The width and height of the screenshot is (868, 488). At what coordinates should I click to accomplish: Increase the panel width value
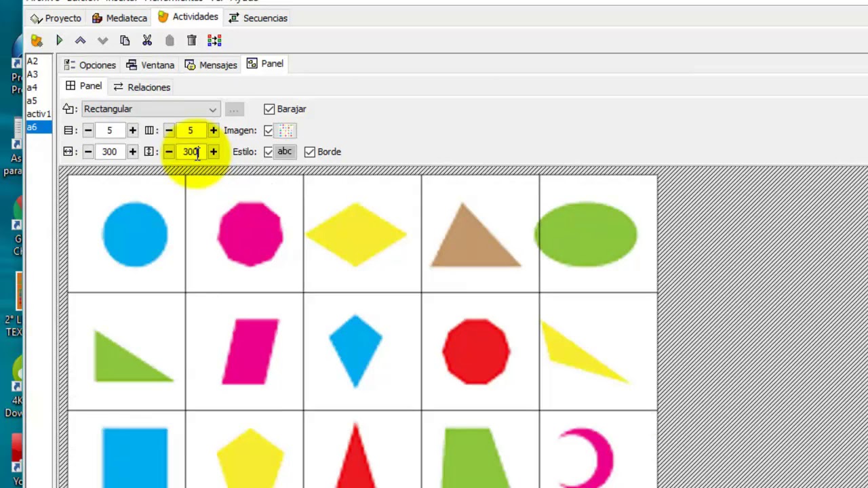pos(132,152)
